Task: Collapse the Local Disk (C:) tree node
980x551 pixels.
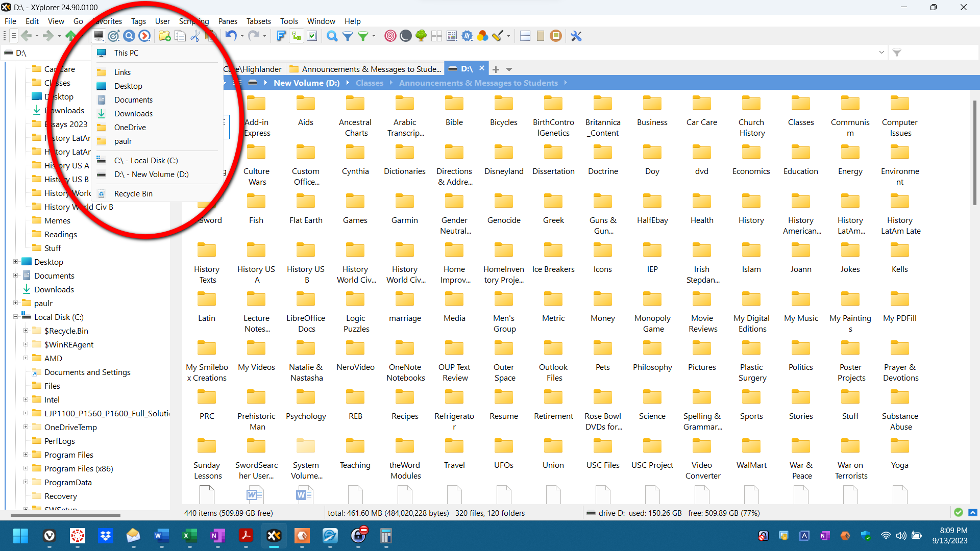Action: (x=15, y=317)
